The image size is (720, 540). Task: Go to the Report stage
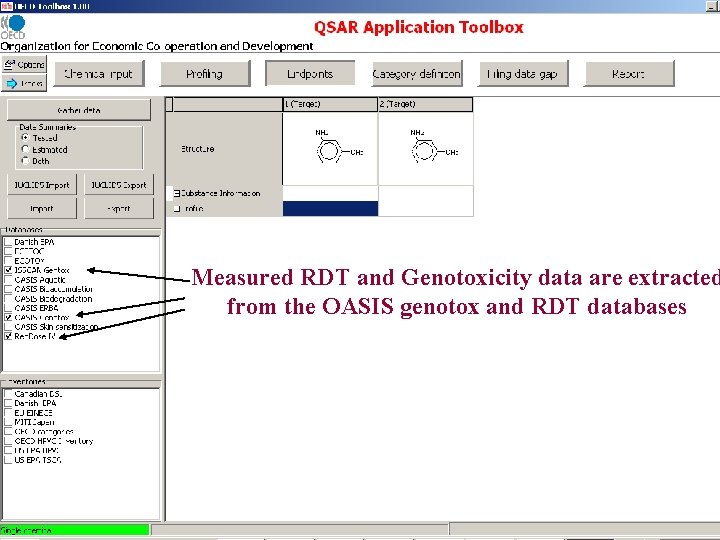click(629, 74)
